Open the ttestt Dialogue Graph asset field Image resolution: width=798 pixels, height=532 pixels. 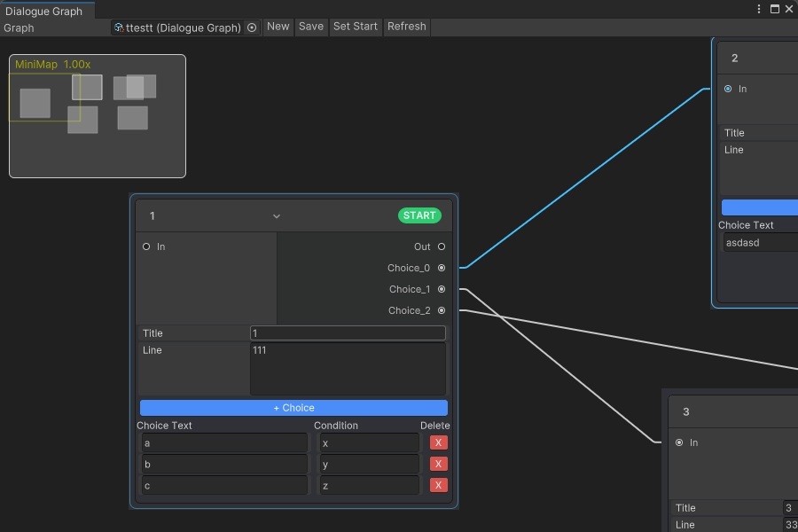(x=182, y=27)
